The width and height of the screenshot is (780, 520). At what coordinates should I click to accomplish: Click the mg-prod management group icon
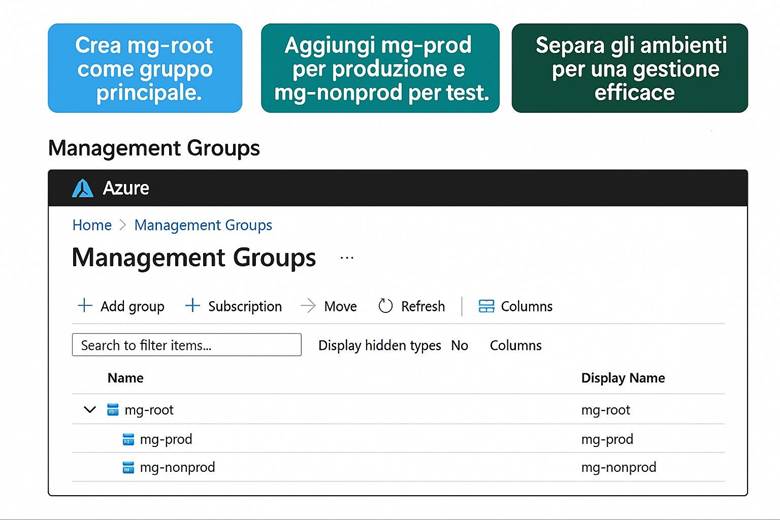pyautogui.click(x=128, y=439)
